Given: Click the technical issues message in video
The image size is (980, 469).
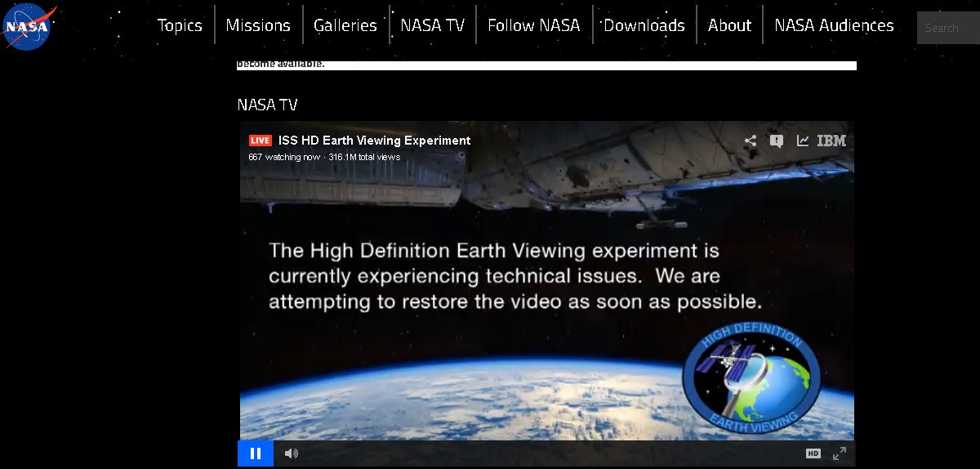Looking at the screenshot, I should point(515,276).
